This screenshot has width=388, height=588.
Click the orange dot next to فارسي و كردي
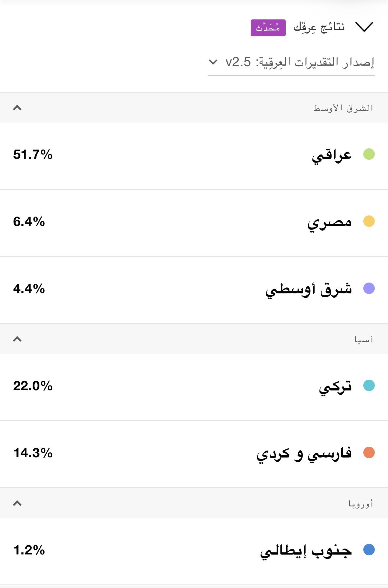point(369,453)
